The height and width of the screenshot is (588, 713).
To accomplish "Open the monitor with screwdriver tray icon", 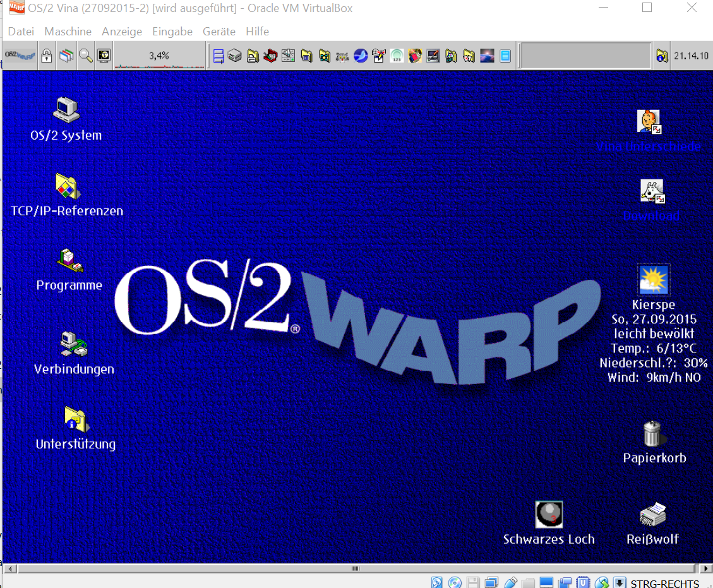I will pyautogui.click(x=433, y=56).
